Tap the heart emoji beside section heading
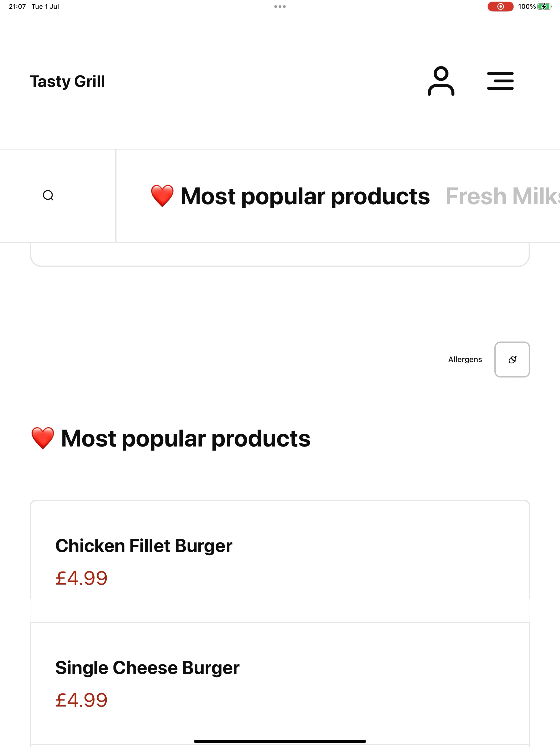This screenshot has width=560, height=747. 43,438
